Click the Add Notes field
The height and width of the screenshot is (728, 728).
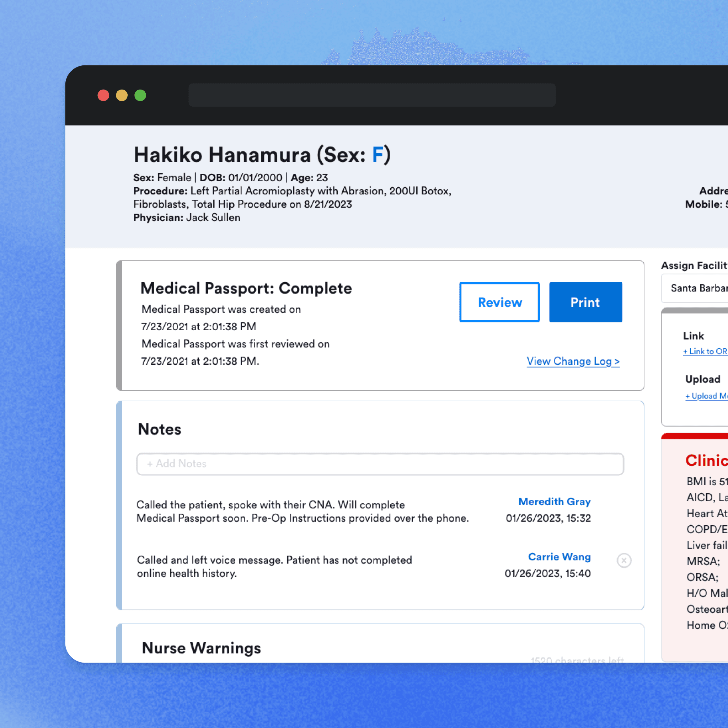pos(380,464)
